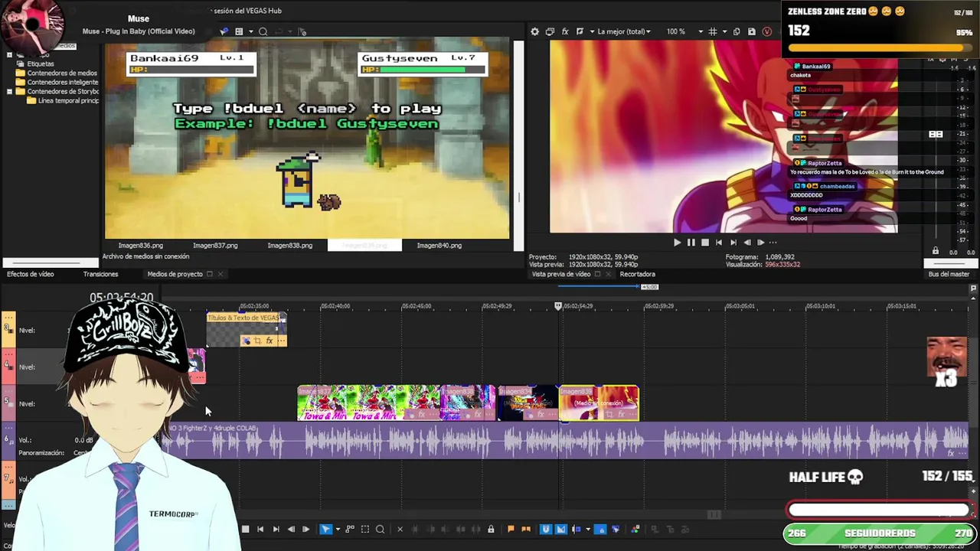
Task: Toggle preview overlay grid icon
Action: click(x=712, y=31)
